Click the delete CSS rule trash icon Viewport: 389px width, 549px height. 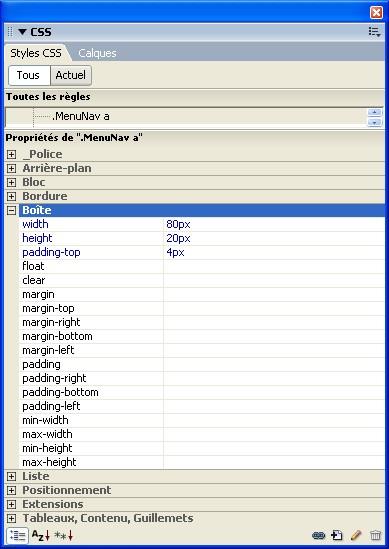(375, 535)
